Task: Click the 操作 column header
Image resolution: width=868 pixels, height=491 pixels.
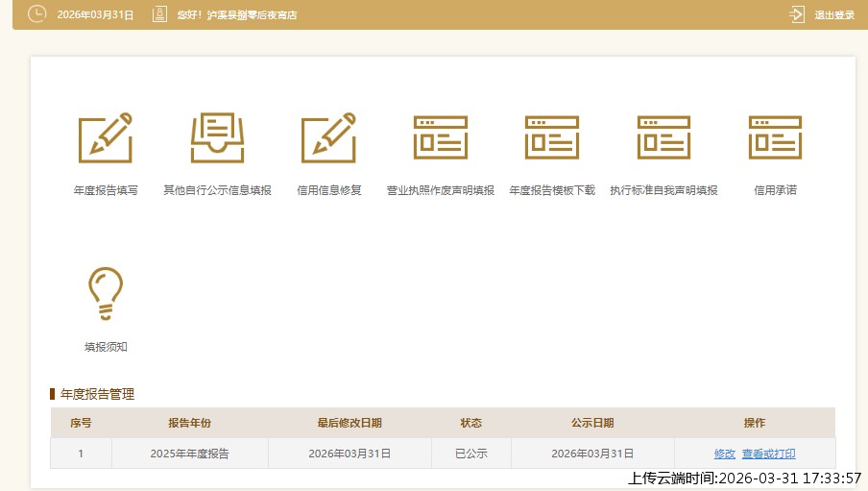Action: pyautogui.click(x=754, y=423)
